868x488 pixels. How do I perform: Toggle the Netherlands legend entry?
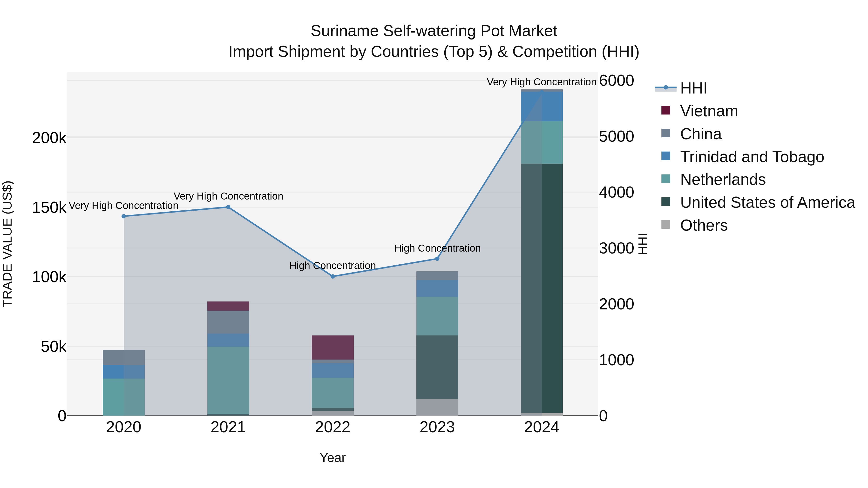click(713, 180)
